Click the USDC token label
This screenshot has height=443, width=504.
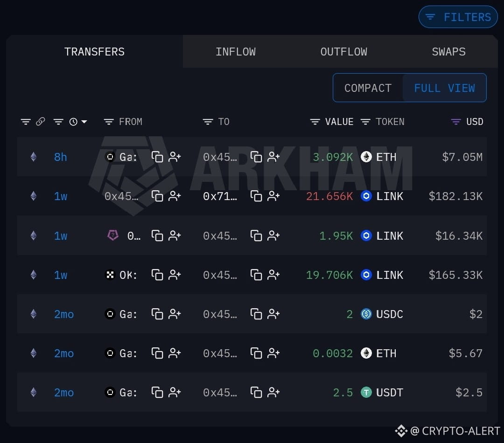coord(389,314)
